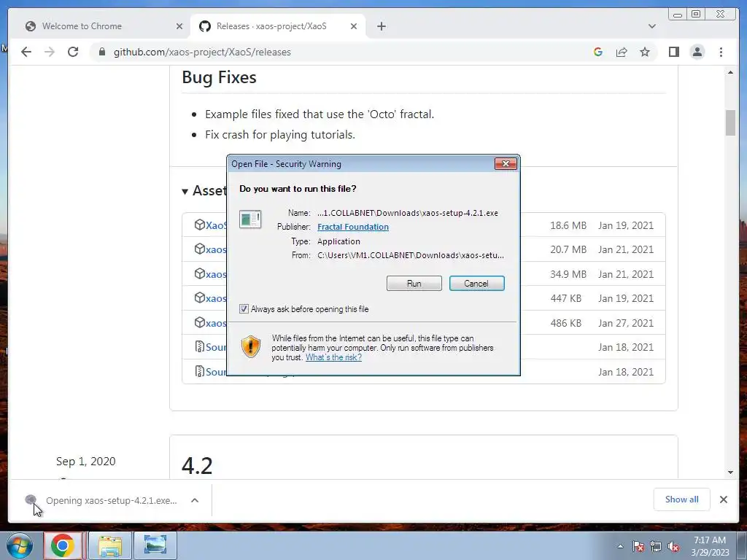Open Windows Explorer from taskbar
Viewport: 747px width, 560px height.
[x=110, y=545]
